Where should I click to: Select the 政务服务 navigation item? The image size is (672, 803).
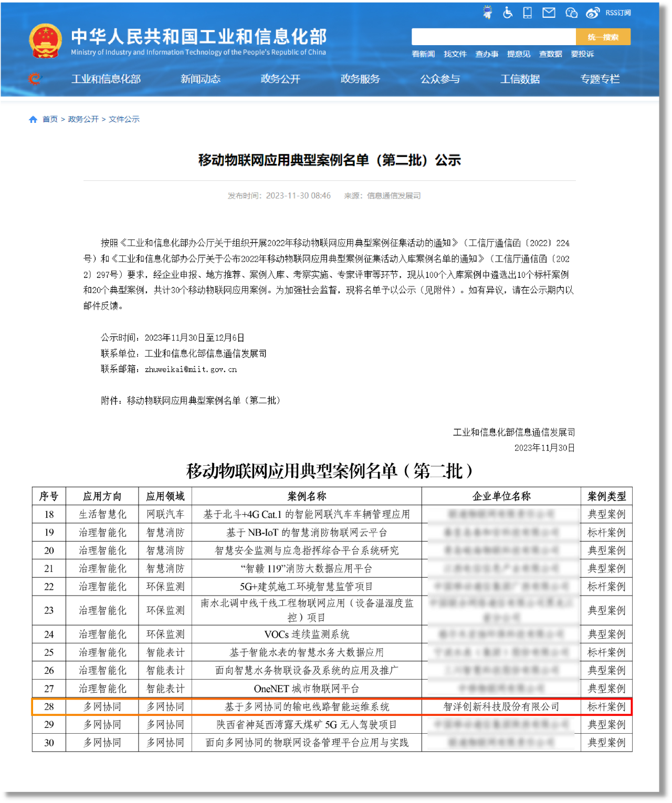coord(360,79)
